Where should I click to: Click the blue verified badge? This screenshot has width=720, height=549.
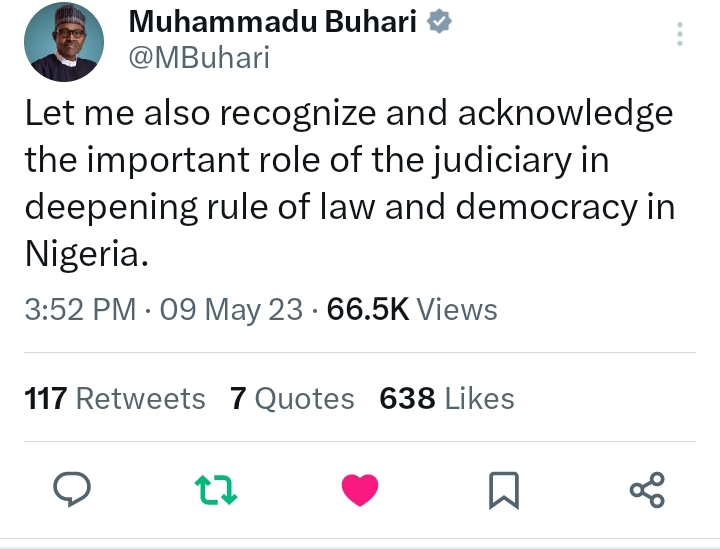point(440,23)
